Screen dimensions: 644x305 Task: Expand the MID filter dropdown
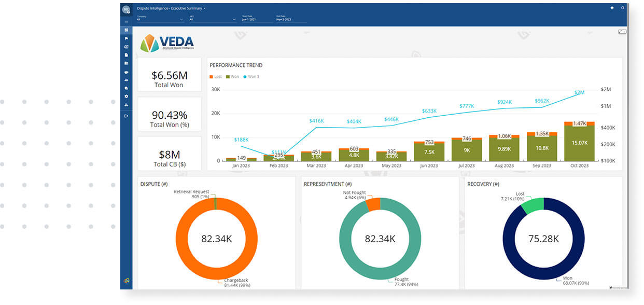pyautogui.click(x=213, y=20)
